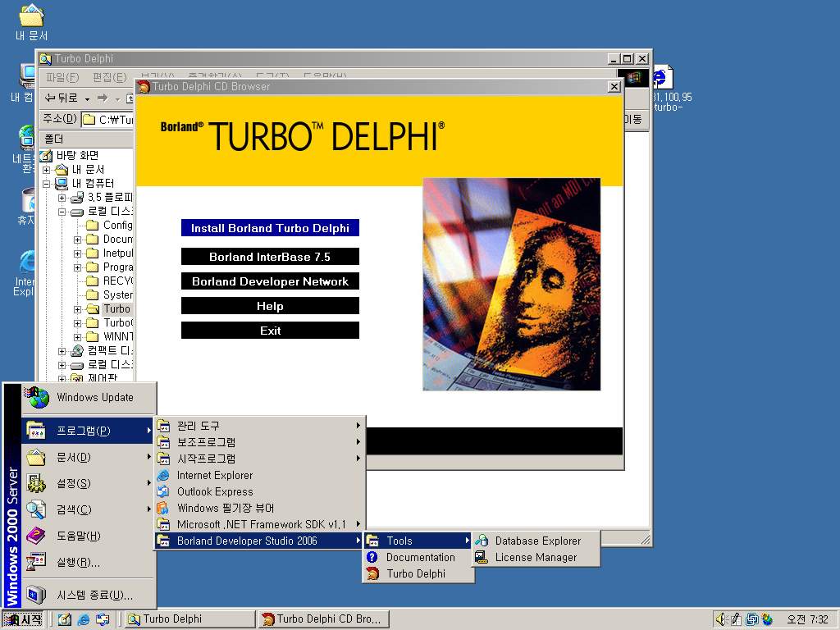Expand the 내 문서 tree node
840x630 pixels.
pyautogui.click(x=47, y=170)
